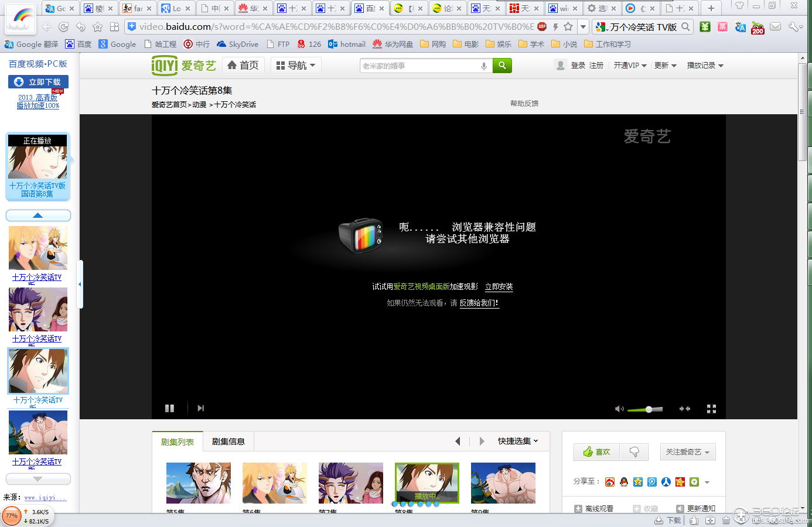Click the favorites star next to refresh
Screen dimensions: 812x527
click(98, 26)
